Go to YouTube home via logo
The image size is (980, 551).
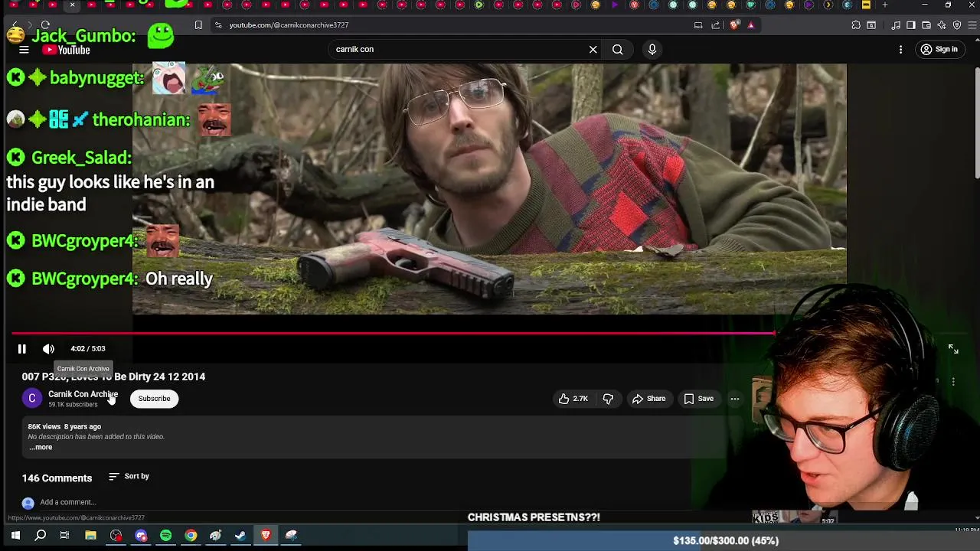66,50
